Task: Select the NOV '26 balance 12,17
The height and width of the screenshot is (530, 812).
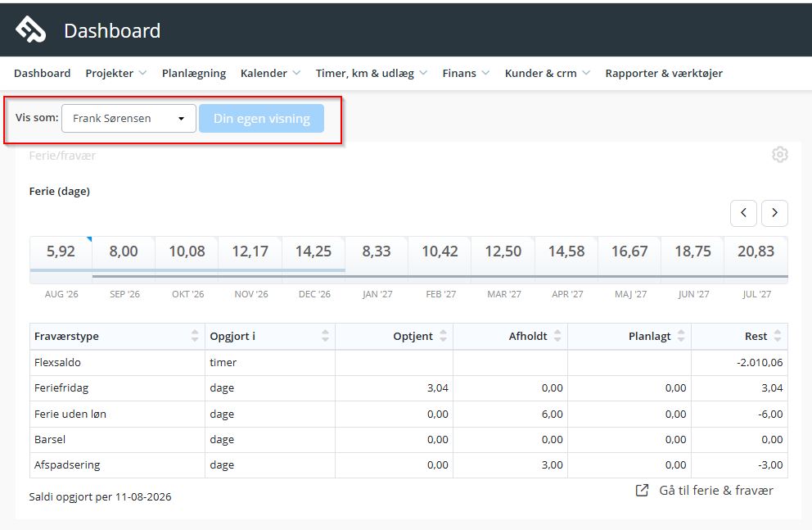Action: [250, 251]
